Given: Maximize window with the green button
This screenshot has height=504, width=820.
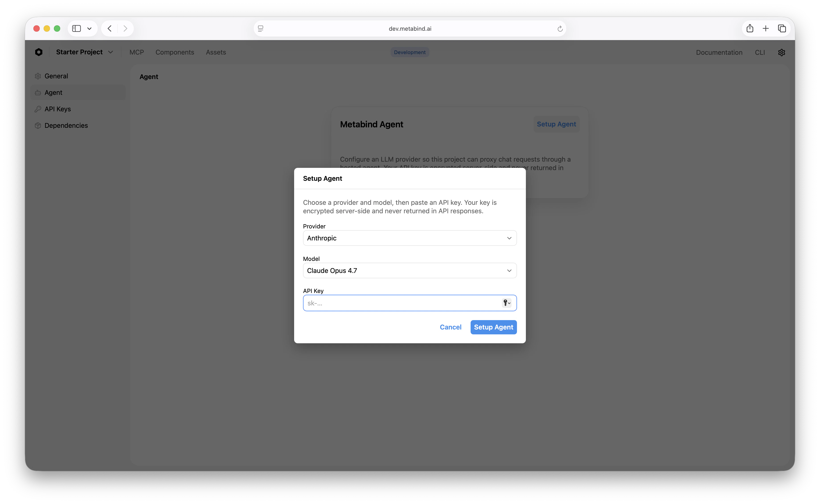Looking at the screenshot, I should click(57, 29).
